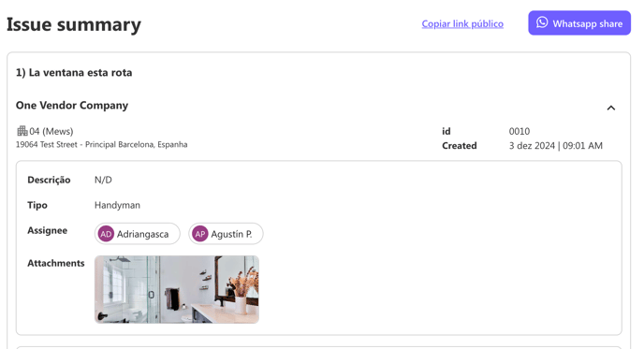Click the address 19064 Test Street
The height and width of the screenshot is (349, 644).
pos(47,144)
